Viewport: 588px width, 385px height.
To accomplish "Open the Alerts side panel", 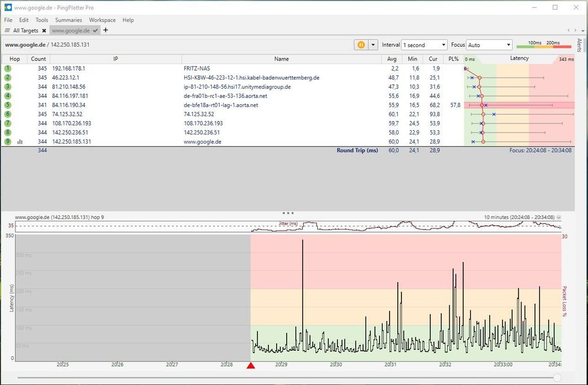I will tap(579, 45).
